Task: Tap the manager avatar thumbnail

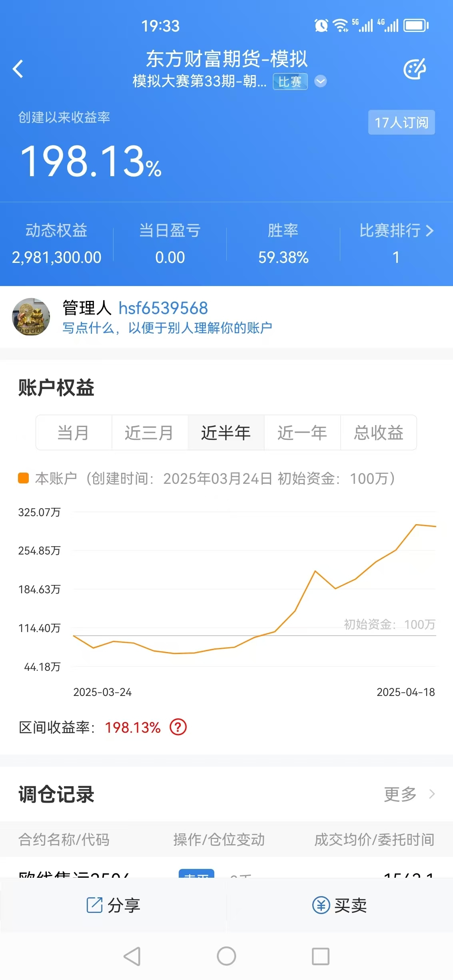Action: coord(31,317)
